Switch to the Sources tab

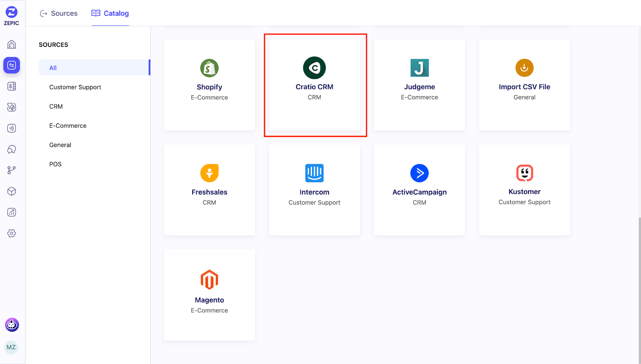click(x=58, y=13)
